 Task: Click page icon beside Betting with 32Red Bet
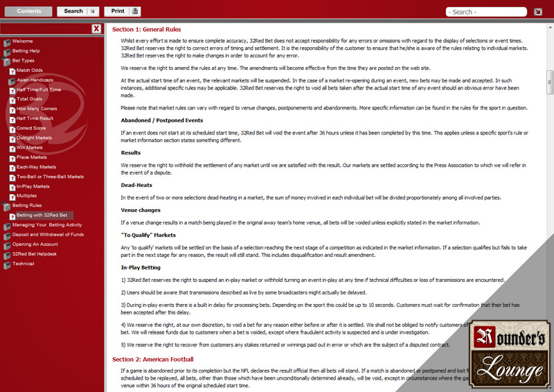pyautogui.click(x=12, y=217)
